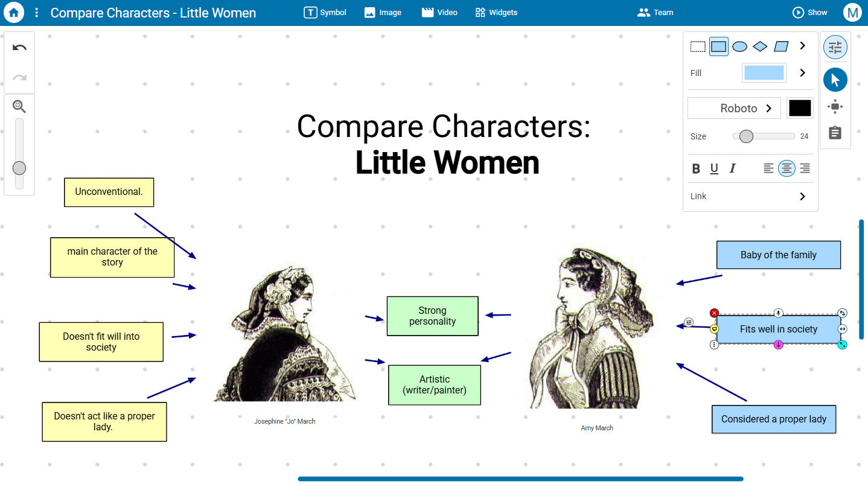Click the "Strong personality" green box
This screenshot has width=868, height=487.
click(432, 316)
